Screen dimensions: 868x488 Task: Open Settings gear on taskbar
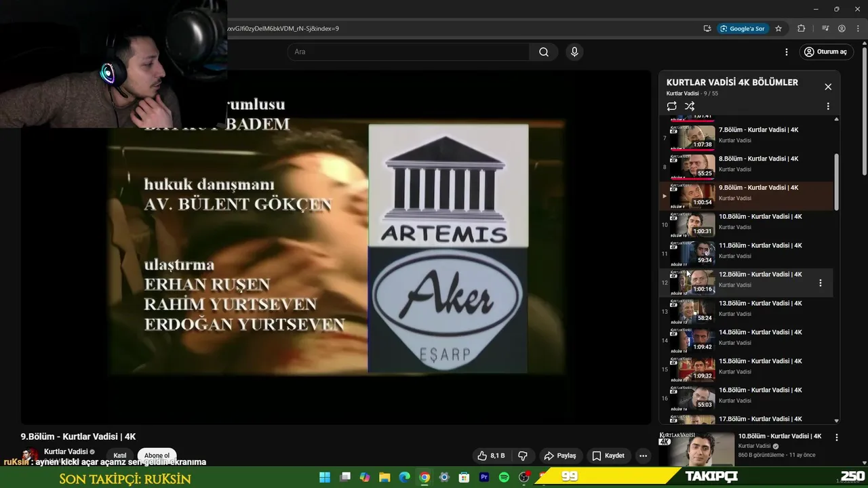[444, 477]
